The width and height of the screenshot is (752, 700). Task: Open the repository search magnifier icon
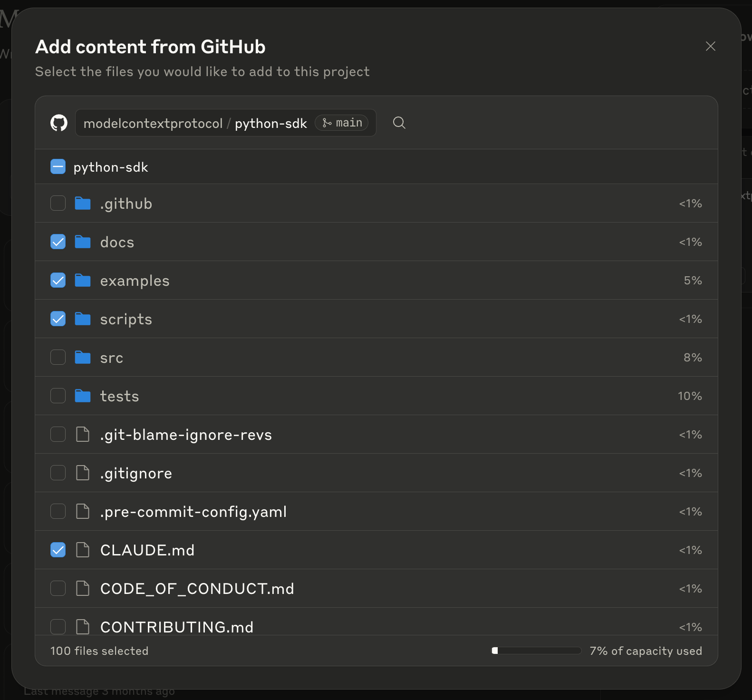pyautogui.click(x=399, y=123)
